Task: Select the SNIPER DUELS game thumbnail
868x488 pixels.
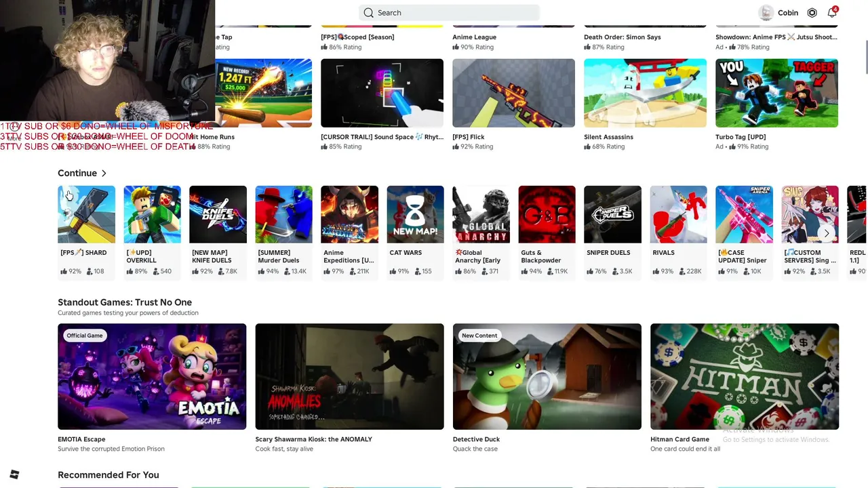Action: [612, 214]
